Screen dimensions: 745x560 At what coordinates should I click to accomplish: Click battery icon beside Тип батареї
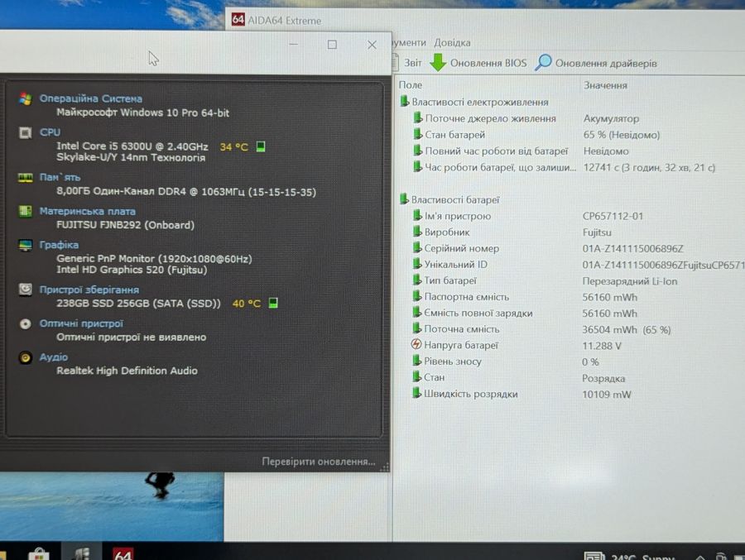pos(416,280)
